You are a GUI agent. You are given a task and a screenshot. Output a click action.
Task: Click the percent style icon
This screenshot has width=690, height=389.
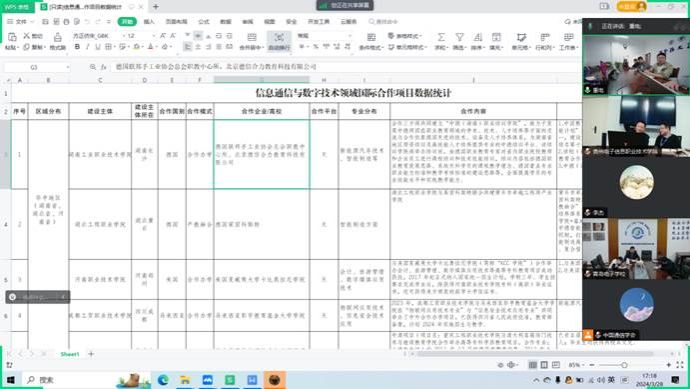click(x=316, y=47)
